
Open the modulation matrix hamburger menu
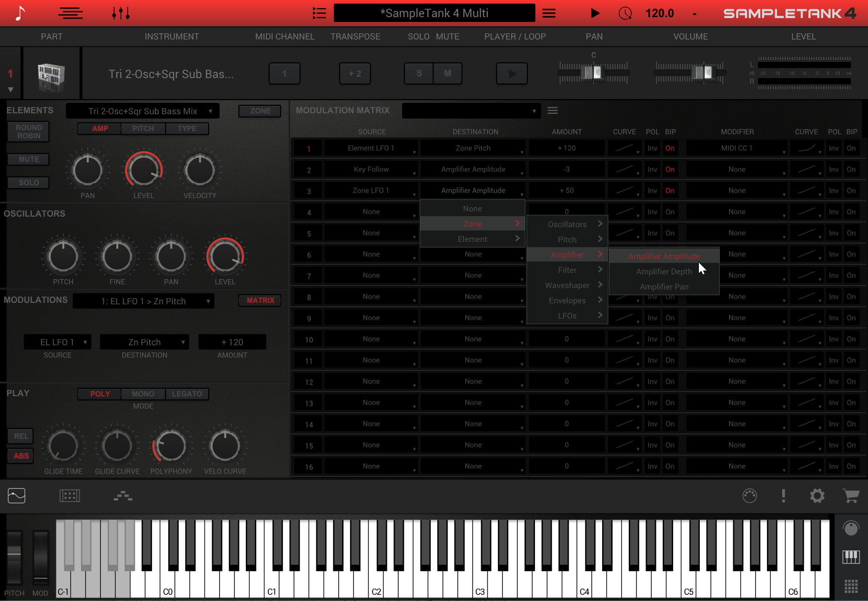553,110
